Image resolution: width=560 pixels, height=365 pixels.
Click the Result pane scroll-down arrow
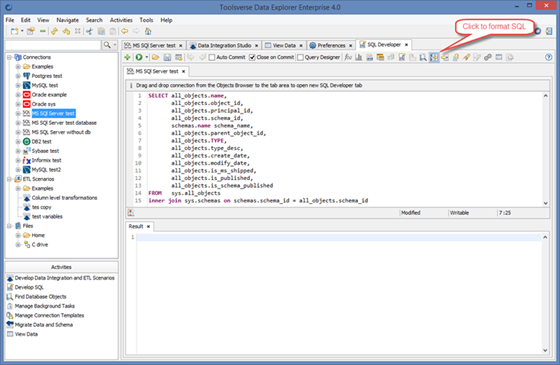(x=545, y=350)
